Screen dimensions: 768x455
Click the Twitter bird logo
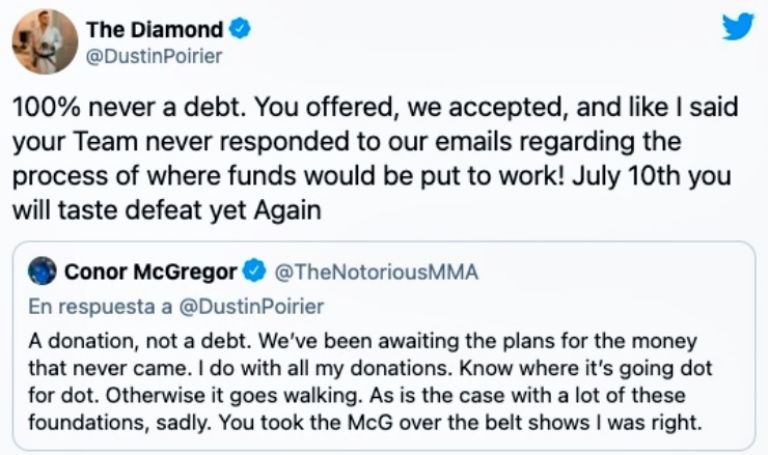737,26
